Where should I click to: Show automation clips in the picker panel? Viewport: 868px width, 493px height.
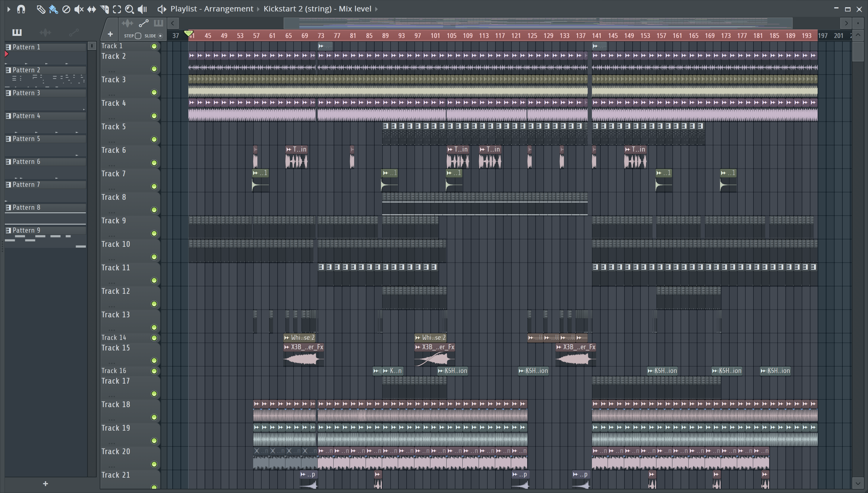(x=74, y=33)
